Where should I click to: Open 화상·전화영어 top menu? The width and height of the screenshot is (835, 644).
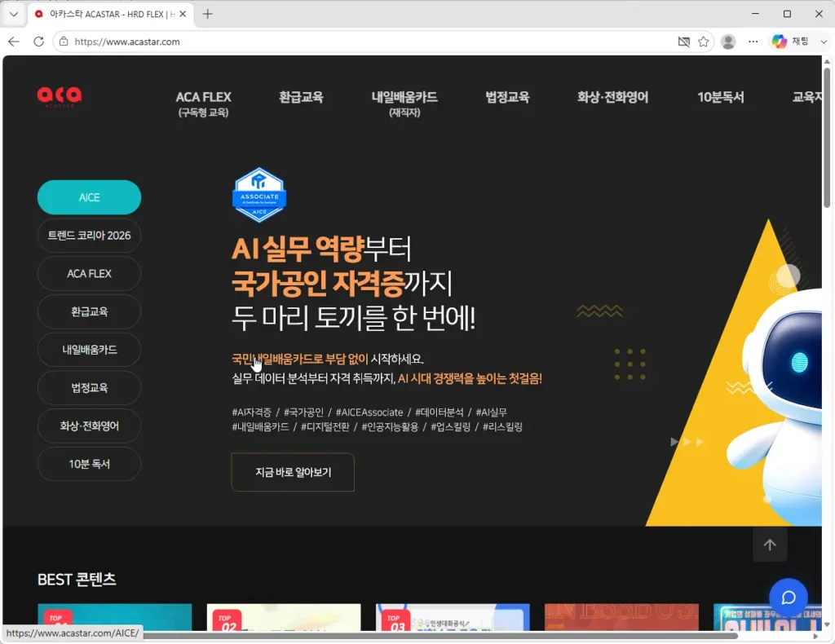click(x=613, y=97)
